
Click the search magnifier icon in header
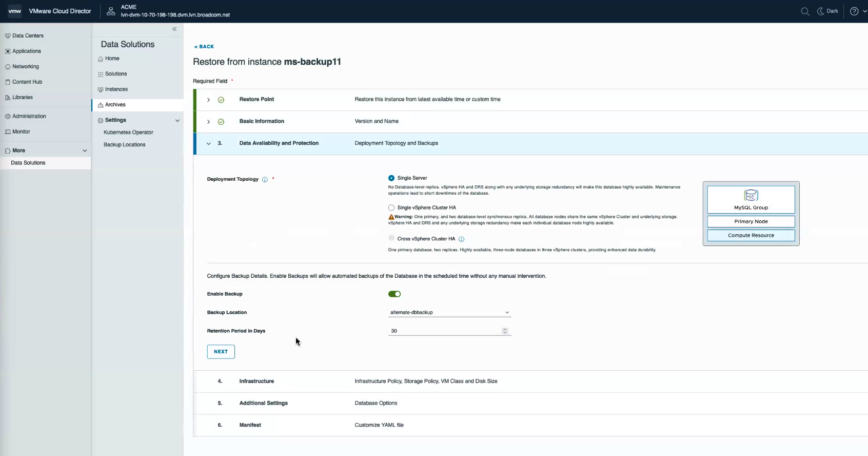coord(805,11)
